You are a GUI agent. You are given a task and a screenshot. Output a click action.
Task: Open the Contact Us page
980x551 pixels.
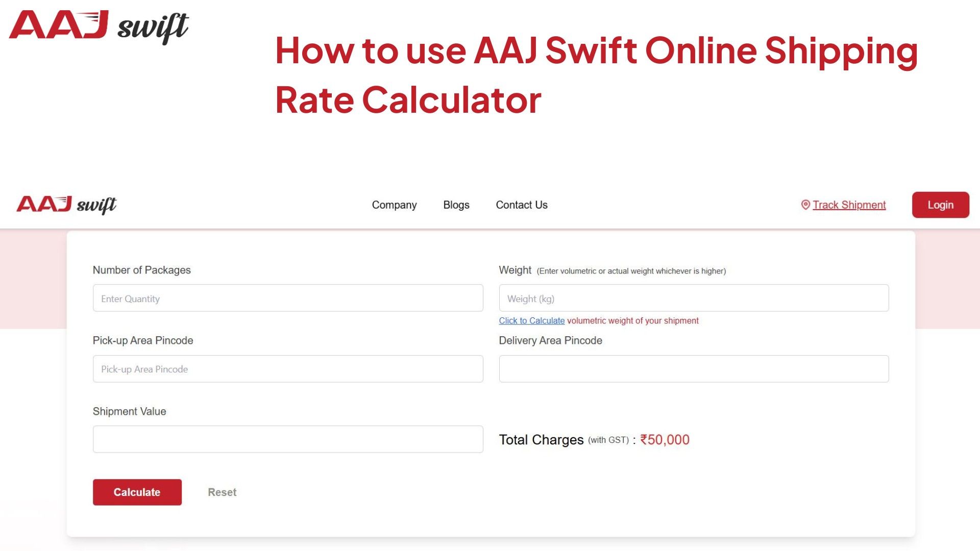coord(521,205)
